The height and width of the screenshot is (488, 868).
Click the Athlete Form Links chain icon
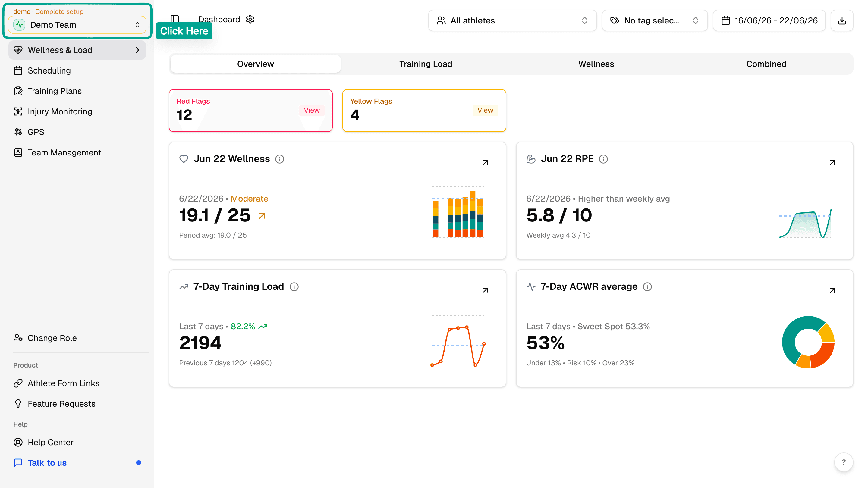click(x=18, y=383)
